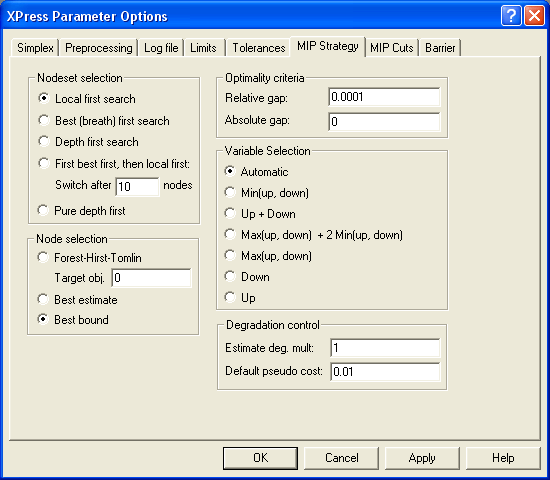This screenshot has height=480, width=550.
Task: Go to the MIP Cuts tab
Action: pos(392,48)
